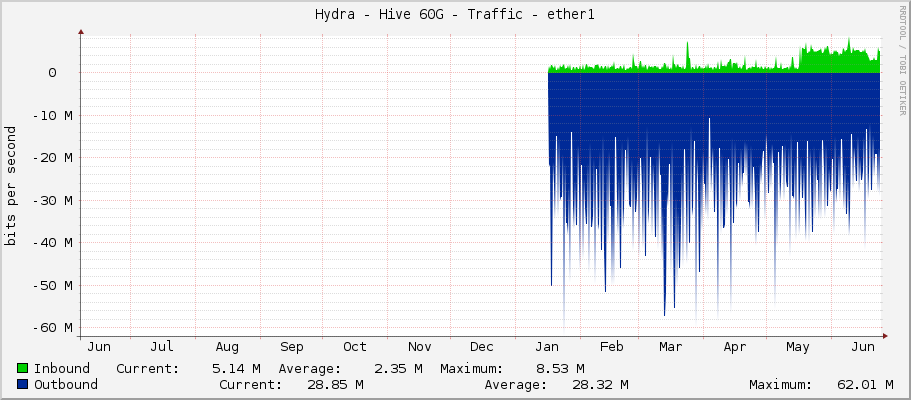Click the 'Apr' x-axis month label
Screen dimensions: 911x400
(734, 347)
